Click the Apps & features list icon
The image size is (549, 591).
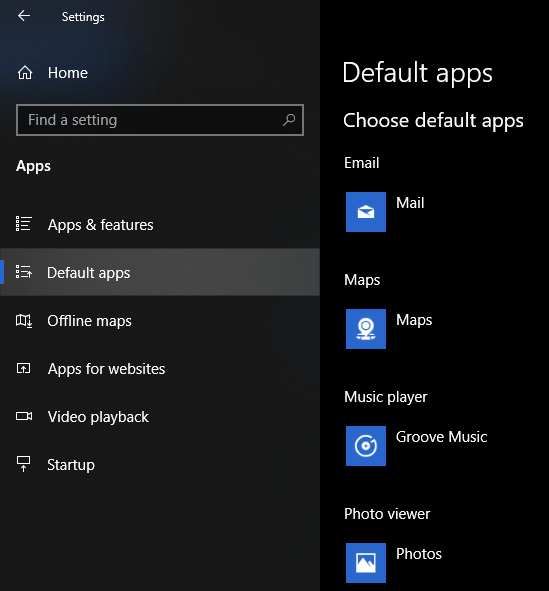pyautogui.click(x=24, y=224)
